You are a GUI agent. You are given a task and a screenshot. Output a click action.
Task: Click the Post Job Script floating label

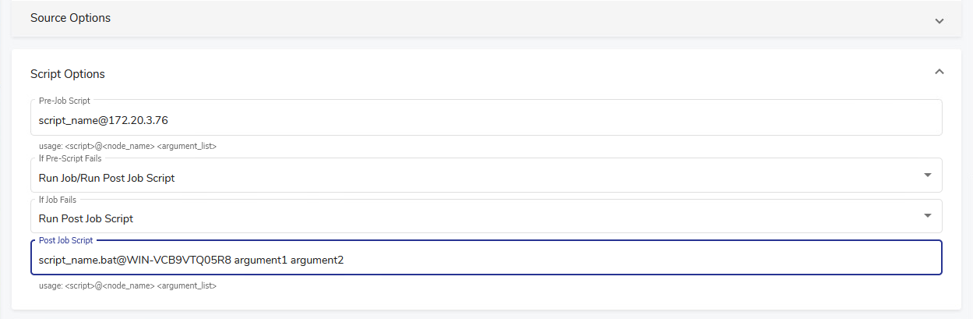tap(65, 240)
